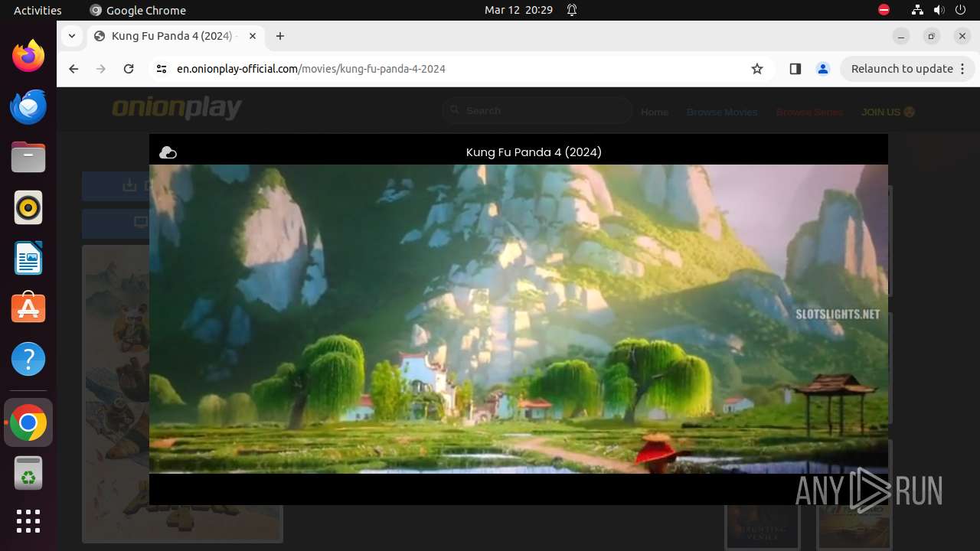Show Applications grid

tap(28, 521)
